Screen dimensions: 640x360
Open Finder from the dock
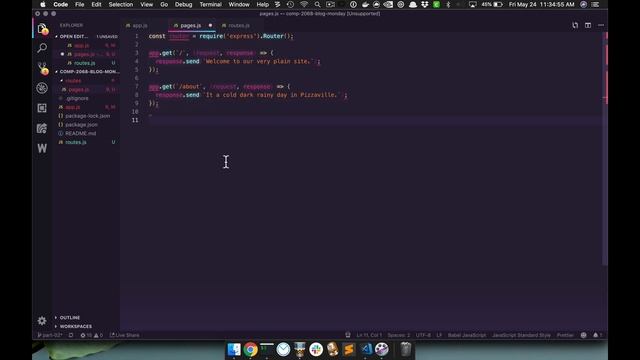[234, 349]
